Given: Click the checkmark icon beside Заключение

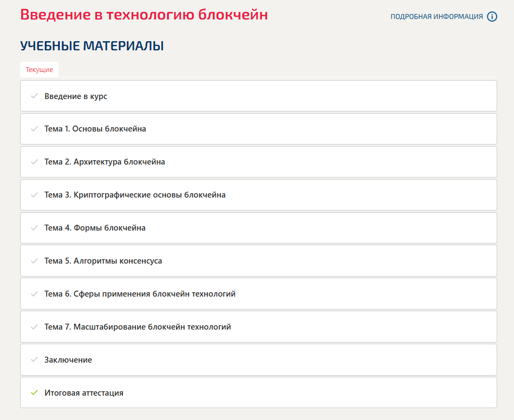Looking at the screenshot, I should pyautogui.click(x=34, y=359).
